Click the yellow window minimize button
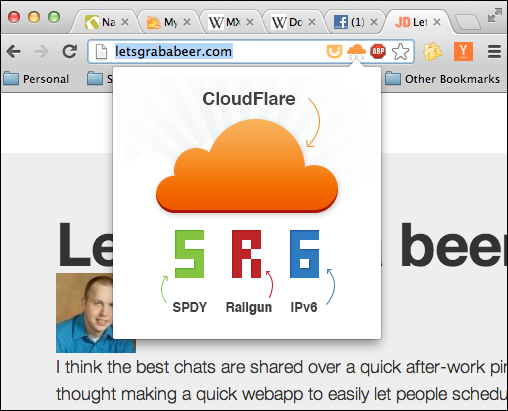Viewport: 508px width, 411px height. (34, 17)
